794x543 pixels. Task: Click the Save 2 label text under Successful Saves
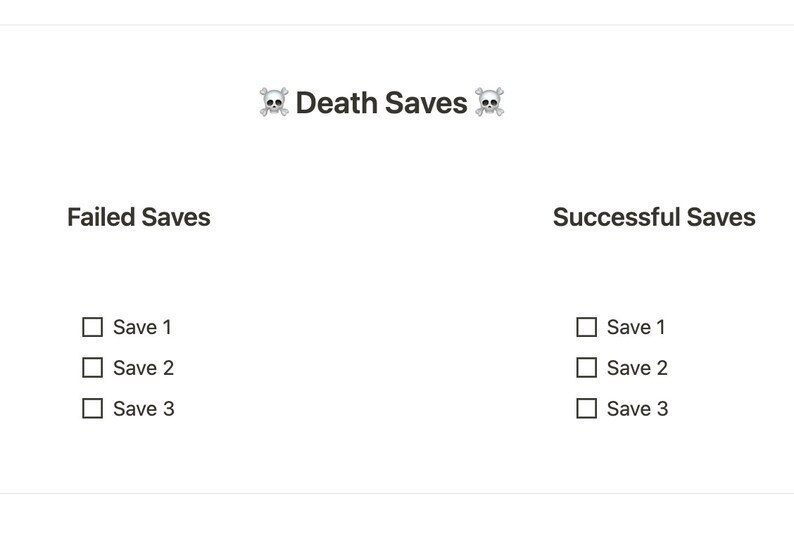637,368
